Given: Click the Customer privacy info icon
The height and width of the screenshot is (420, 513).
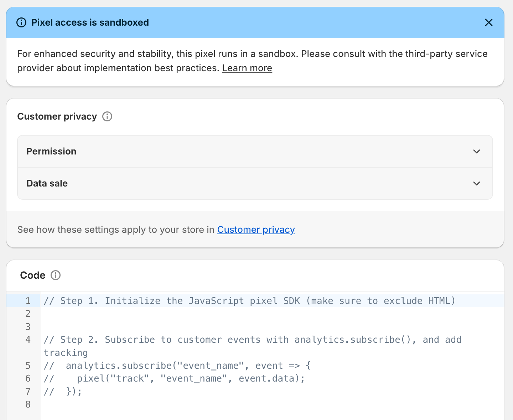Looking at the screenshot, I should 107,116.
